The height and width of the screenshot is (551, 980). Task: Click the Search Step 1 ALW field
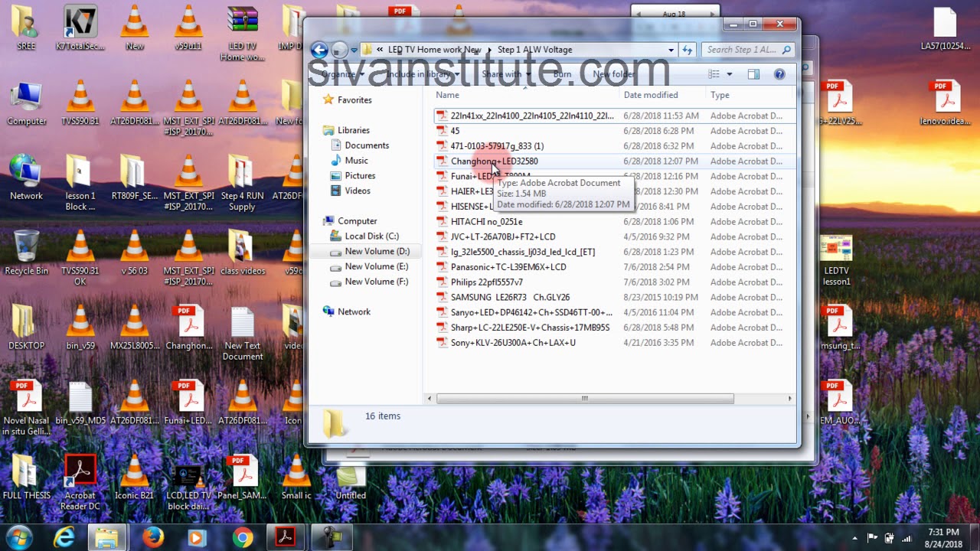point(747,50)
